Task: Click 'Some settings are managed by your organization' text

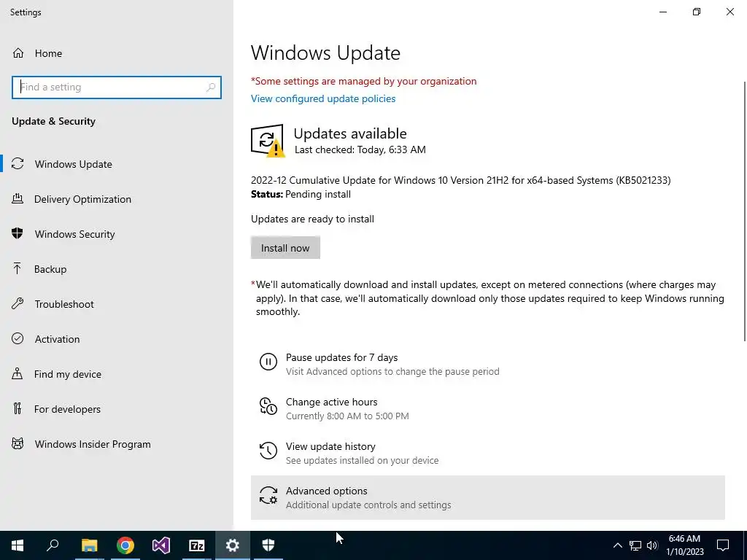Action: coord(363,81)
